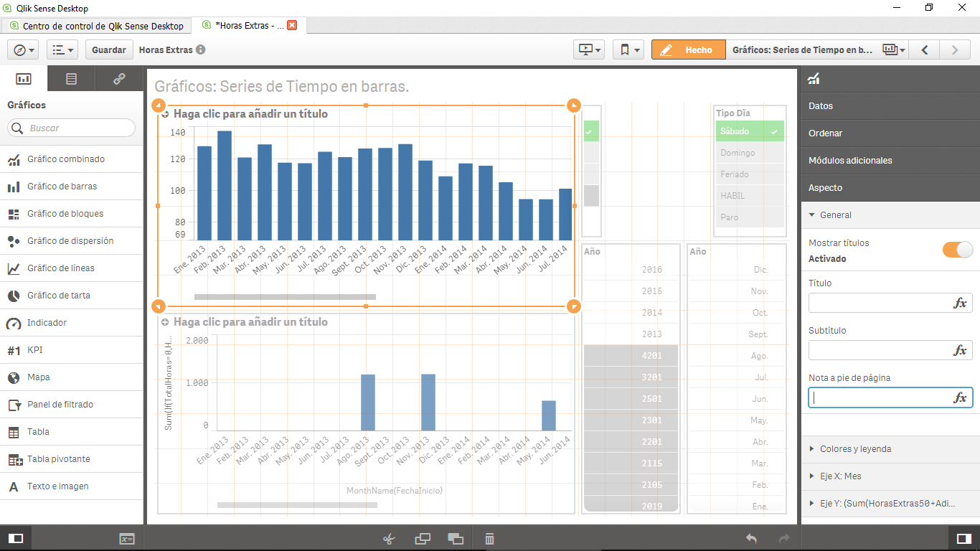The width and height of the screenshot is (980, 551).
Task: Switch to the master items link tab
Action: (x=119, y=79)
